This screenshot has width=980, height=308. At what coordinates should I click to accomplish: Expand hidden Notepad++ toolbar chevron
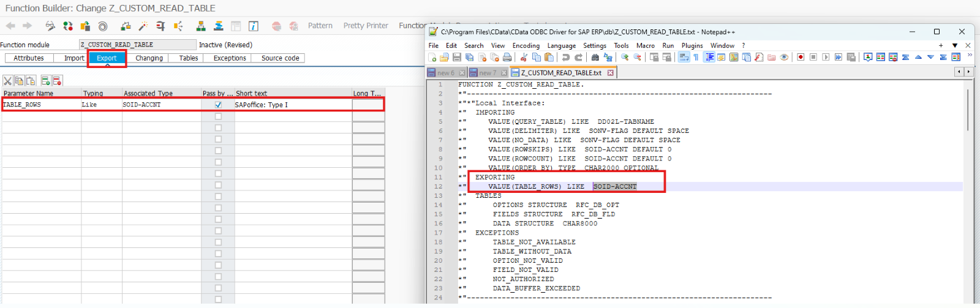[x=970, y=56]
